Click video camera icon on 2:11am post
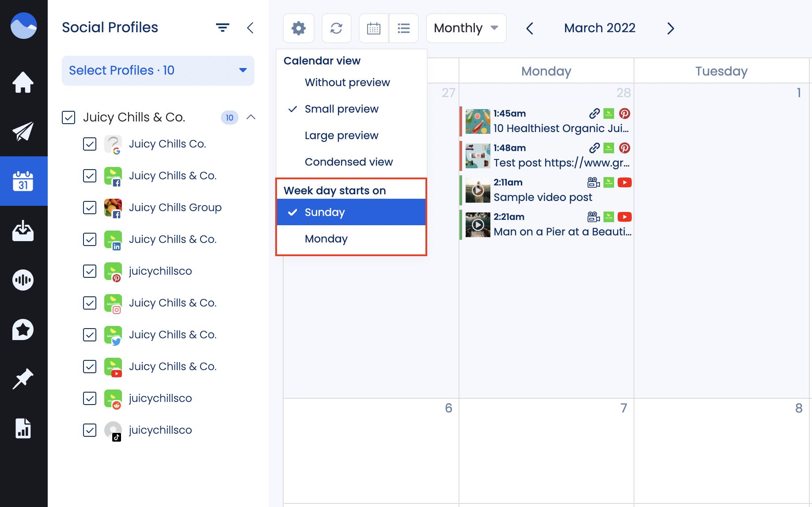 [594, 182]
